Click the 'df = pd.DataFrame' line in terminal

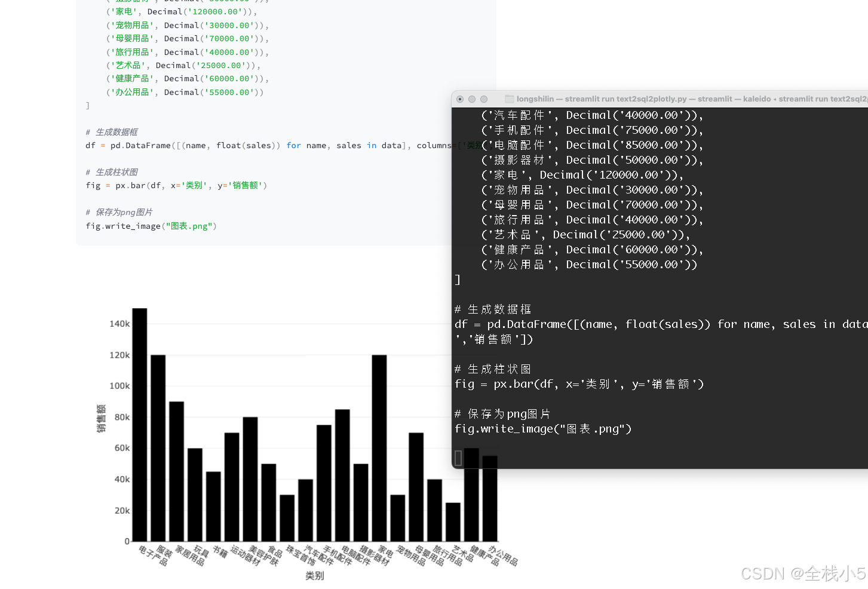click(661, 324)
